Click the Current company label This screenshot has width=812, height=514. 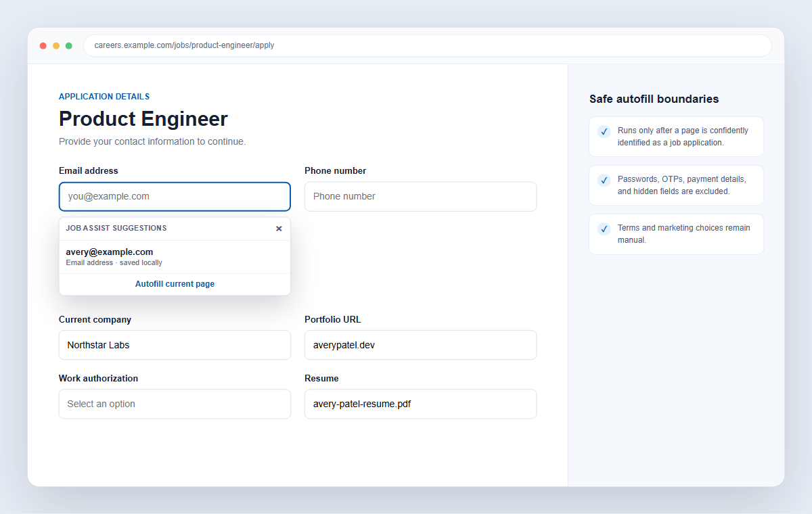[x=95, y=319]
